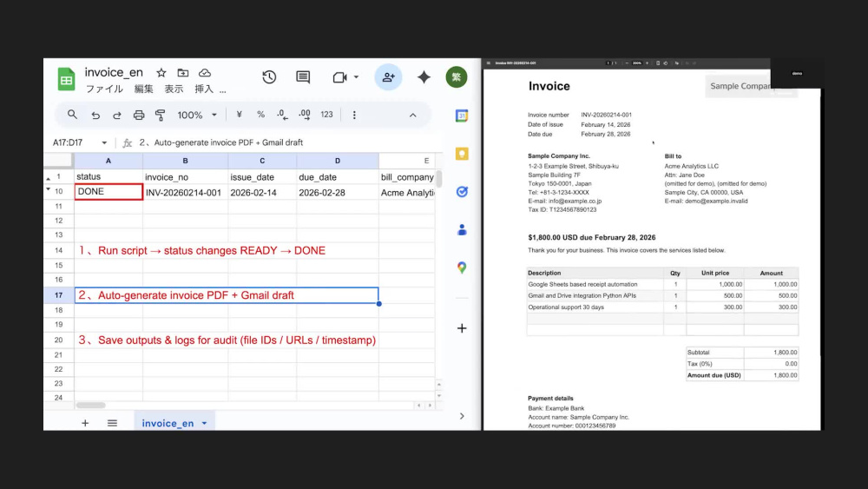This screenshot has height=489, width=868.
Task: Open the Google Sheets home icon
Action: 67,79
